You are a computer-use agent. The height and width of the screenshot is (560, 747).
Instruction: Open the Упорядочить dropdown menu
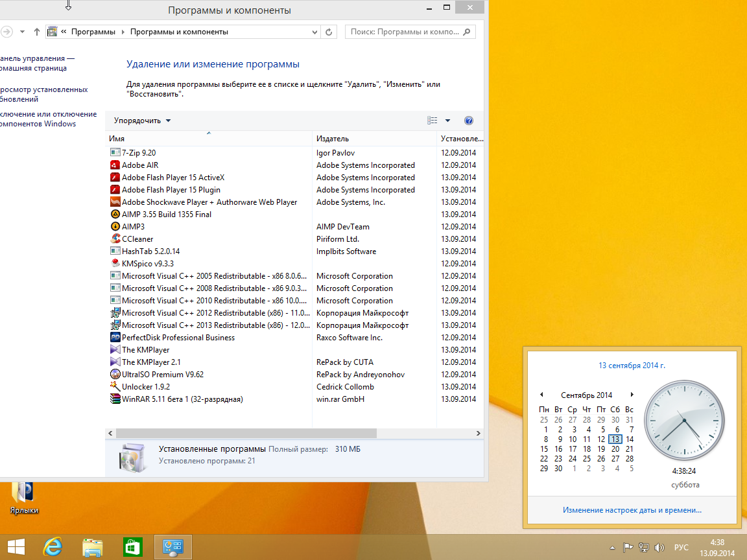[142, 121]
